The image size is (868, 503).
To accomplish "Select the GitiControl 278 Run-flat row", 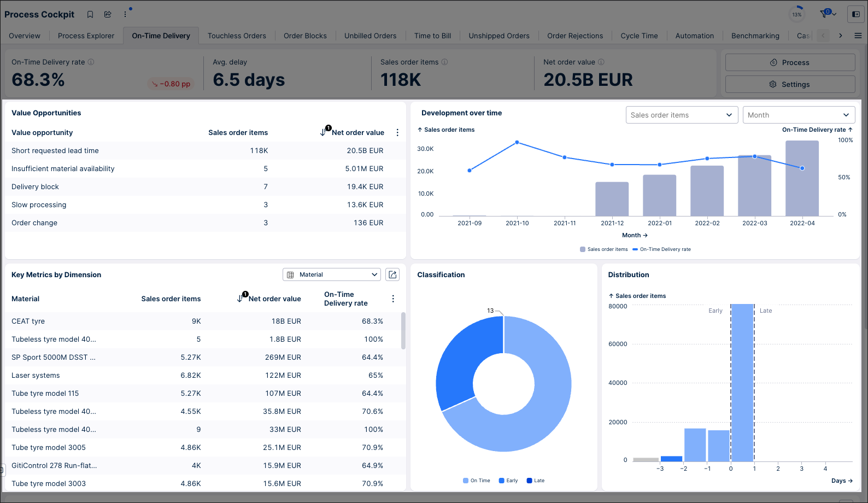I will coord(203,465).
